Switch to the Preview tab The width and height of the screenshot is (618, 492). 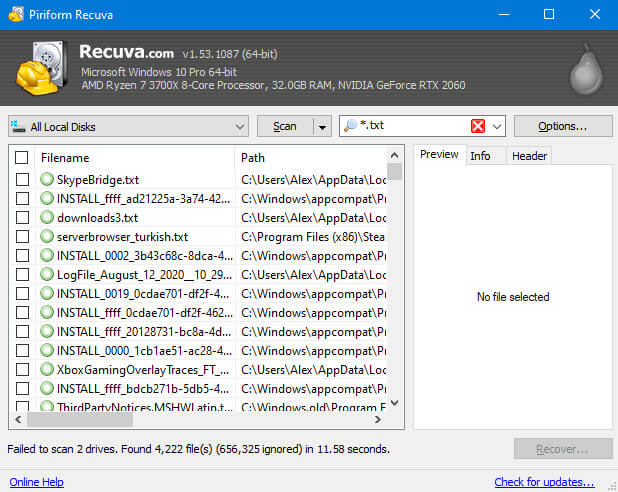(439, 154)
